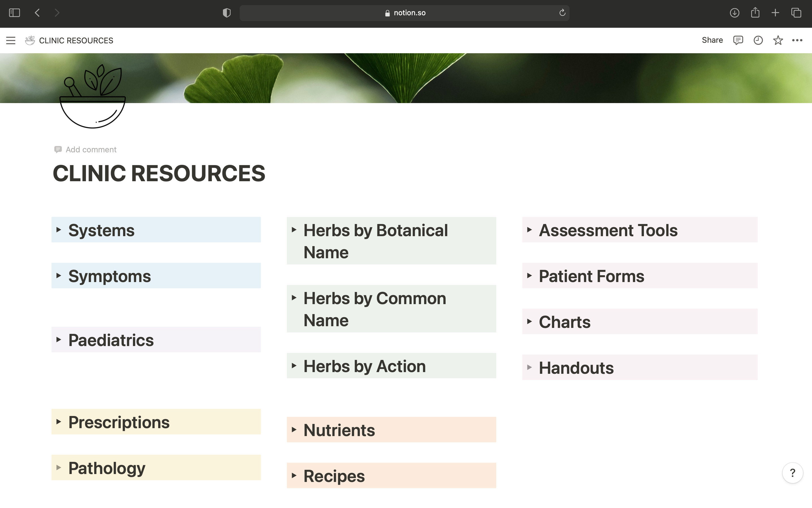This screenshot has height=508, width=812.
Task: Click the CLINIC RESOURCES breadcrumb title
Action: [76, 40]
